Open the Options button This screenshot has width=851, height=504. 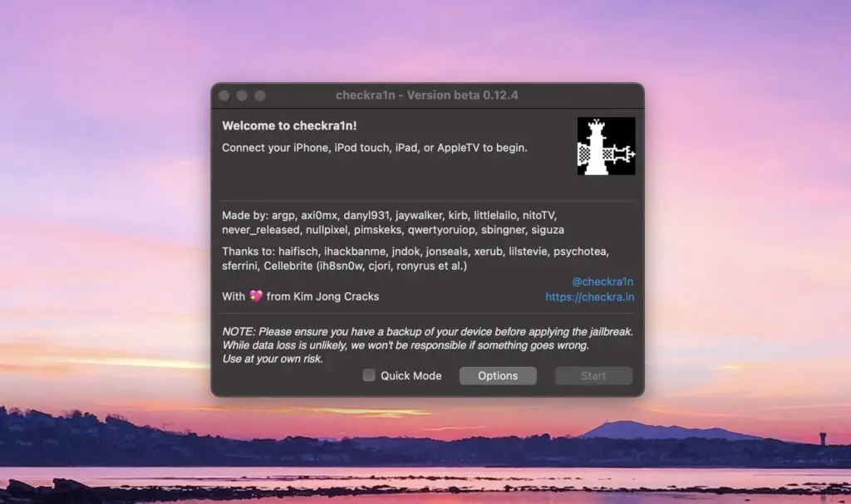[498, 376]
